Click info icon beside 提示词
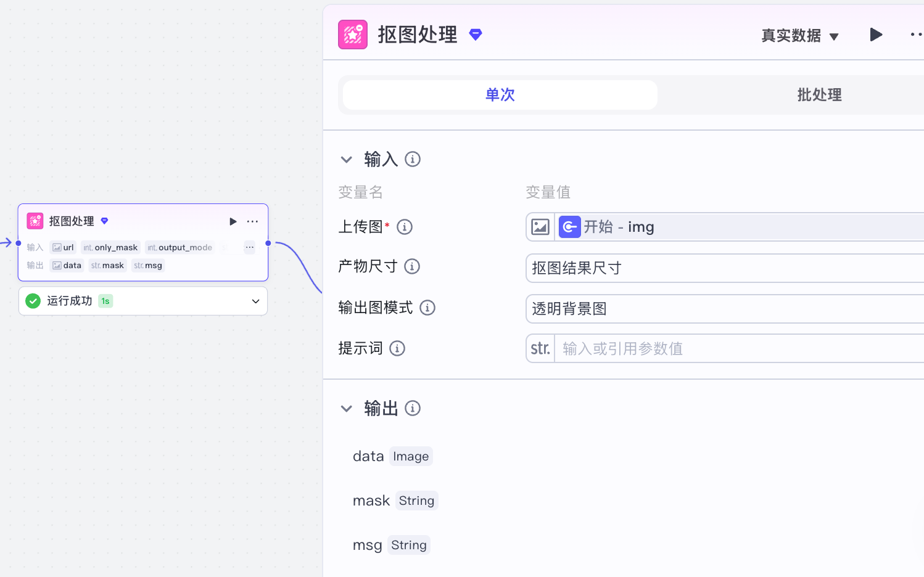Viewport: 924px width, 577px height. pos(397,348)
